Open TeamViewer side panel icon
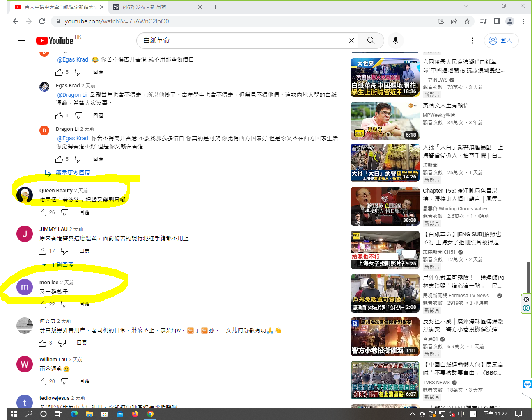The image size is (532, 420). (527, 384)
